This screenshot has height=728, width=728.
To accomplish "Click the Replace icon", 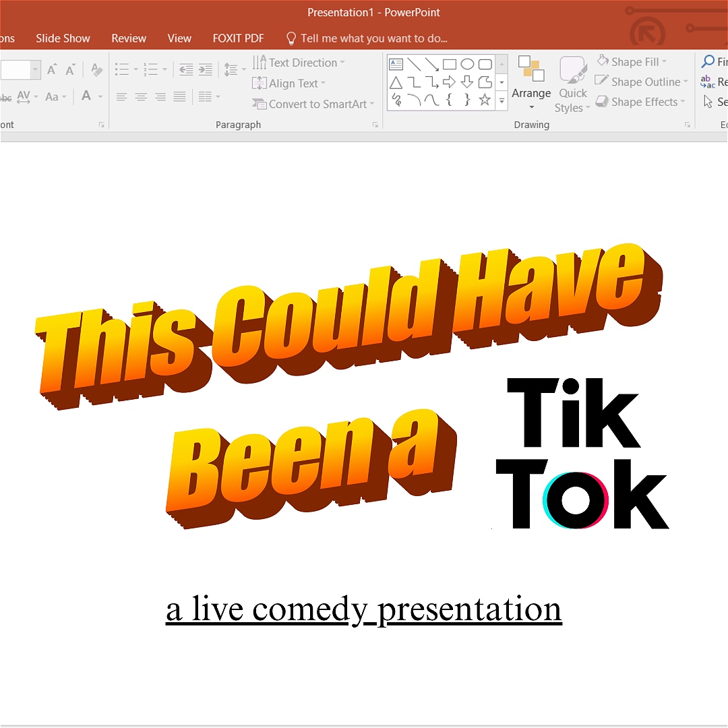I will coord(707,82).
